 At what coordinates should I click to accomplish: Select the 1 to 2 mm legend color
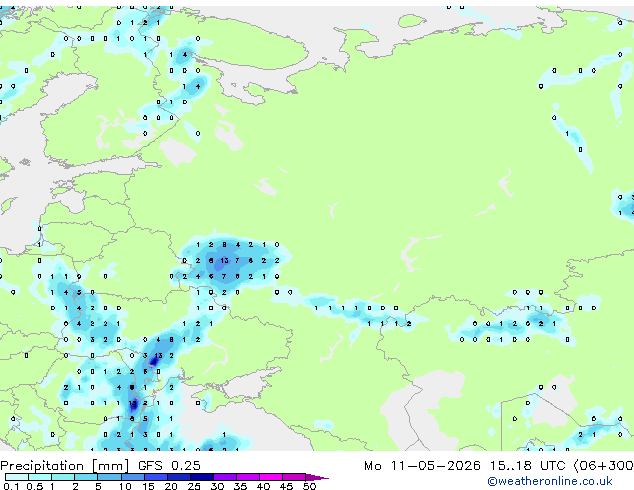[63, 477]
